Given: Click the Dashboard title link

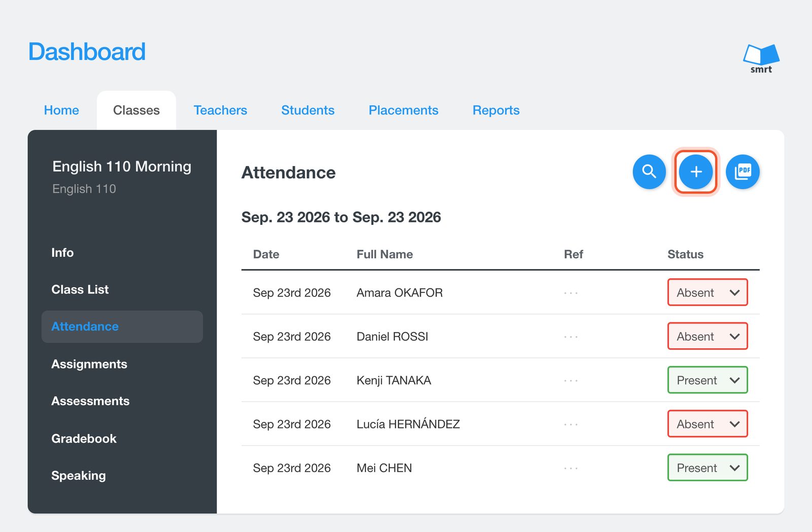Looking at the screenshot, I should tap(87, 52).
